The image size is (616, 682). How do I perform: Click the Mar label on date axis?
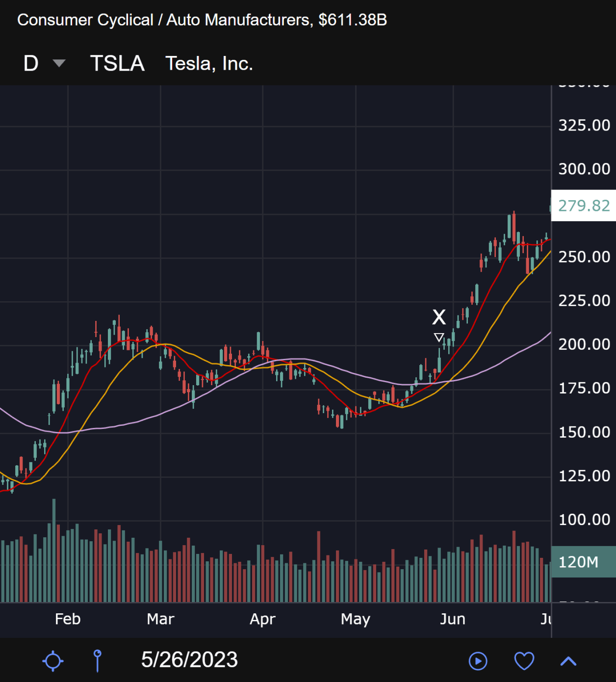point(160,619)
